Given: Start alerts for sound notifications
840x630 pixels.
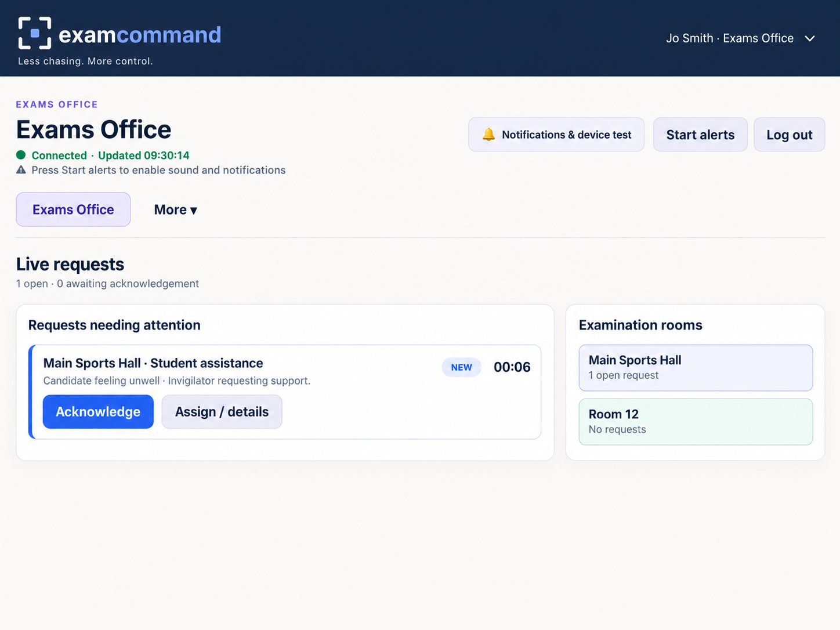Looking at the screenshot, I should click(700, 135).
